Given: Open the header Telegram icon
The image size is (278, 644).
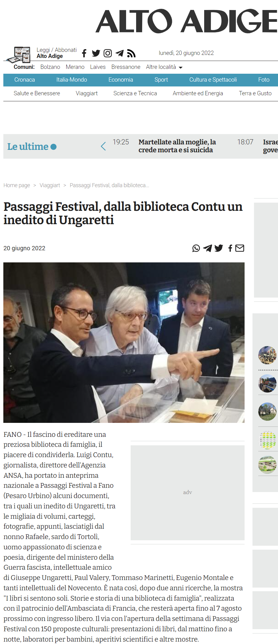Looking at the screenshot, I should (120, 53).
